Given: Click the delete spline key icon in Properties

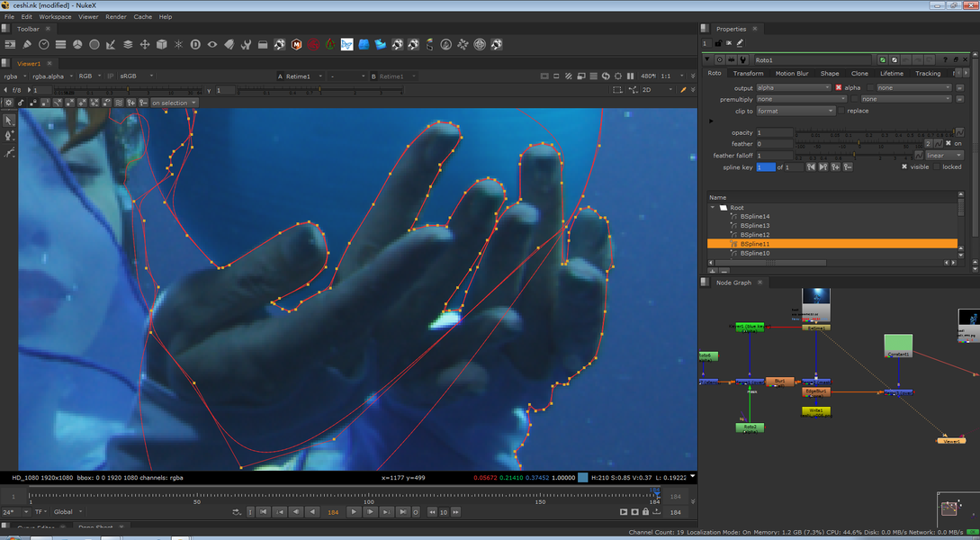Looking at the screenshot, I should coord(848,166).
